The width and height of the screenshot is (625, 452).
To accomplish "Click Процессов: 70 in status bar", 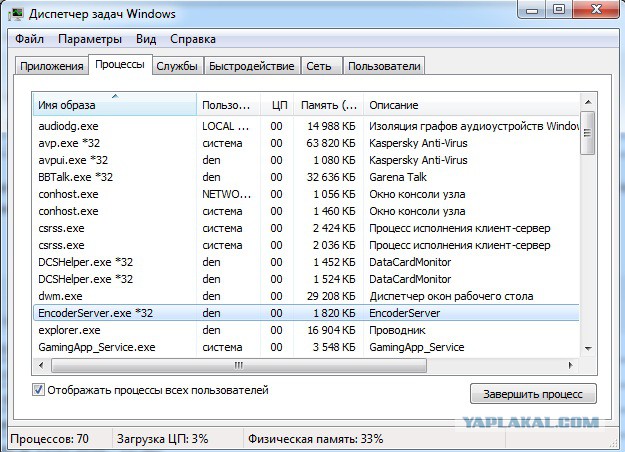I will pos(49,439).
